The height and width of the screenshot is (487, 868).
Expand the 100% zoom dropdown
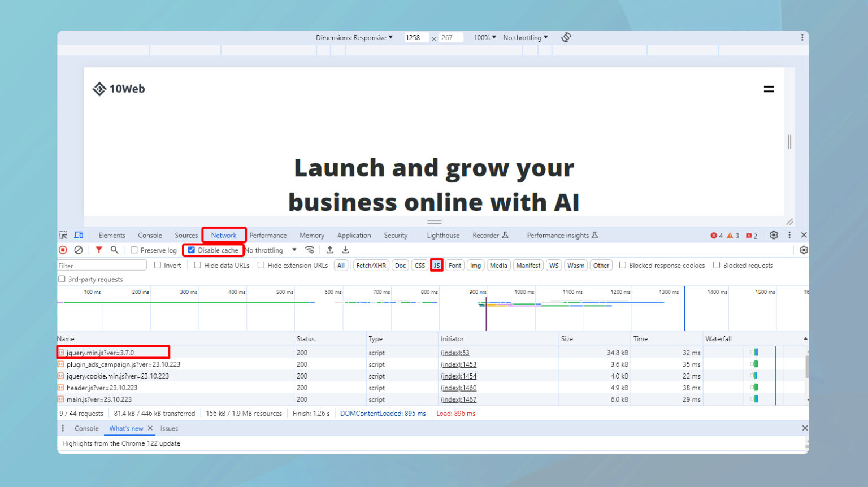pos(484,38)
